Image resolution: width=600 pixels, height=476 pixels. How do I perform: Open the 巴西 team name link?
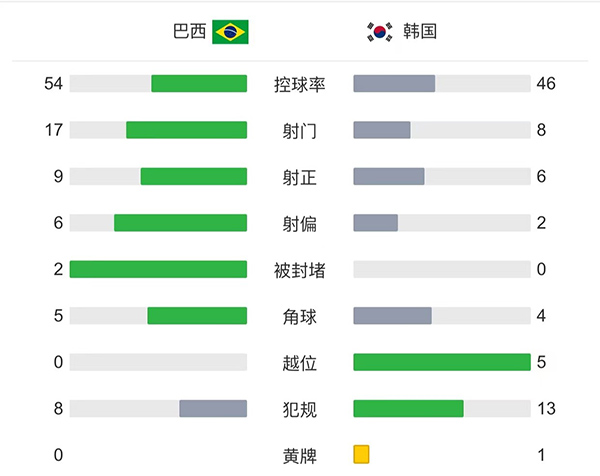point(189,32)
